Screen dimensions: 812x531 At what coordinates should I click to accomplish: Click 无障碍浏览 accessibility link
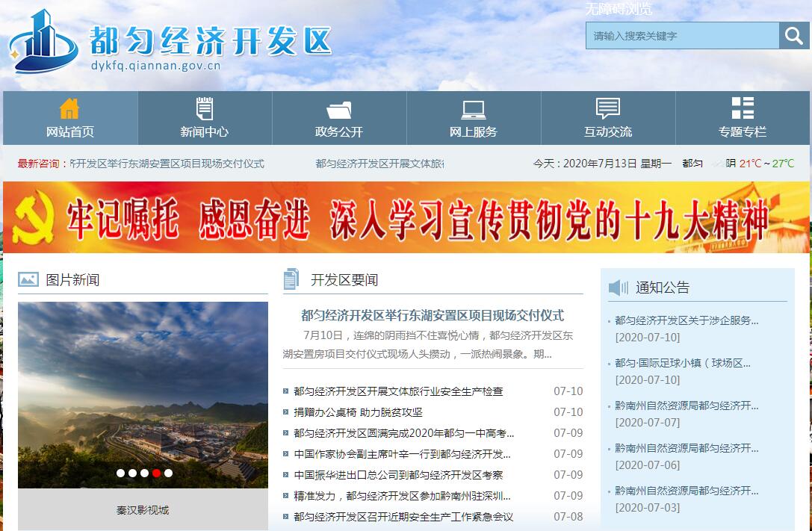point(618,9)
